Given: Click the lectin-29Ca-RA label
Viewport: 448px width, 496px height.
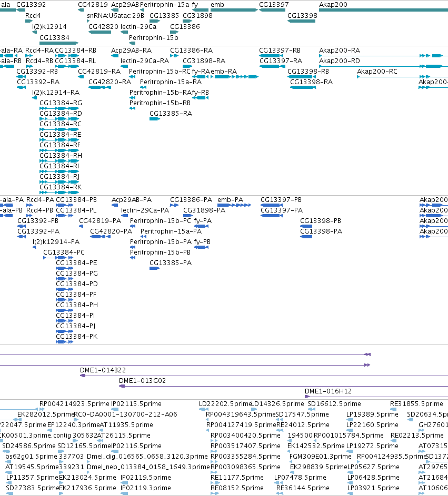Looking at the screenshot, I should coord(145,60).
